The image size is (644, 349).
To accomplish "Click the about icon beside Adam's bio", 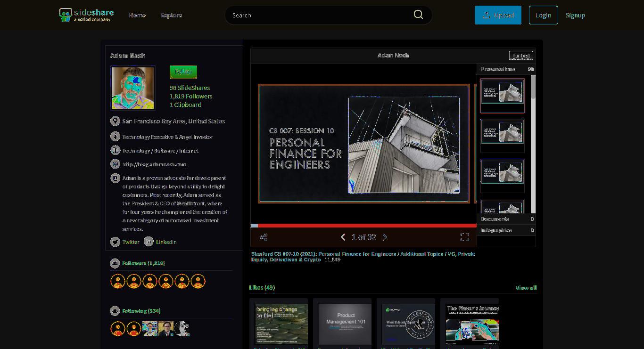I will (115, 178).
